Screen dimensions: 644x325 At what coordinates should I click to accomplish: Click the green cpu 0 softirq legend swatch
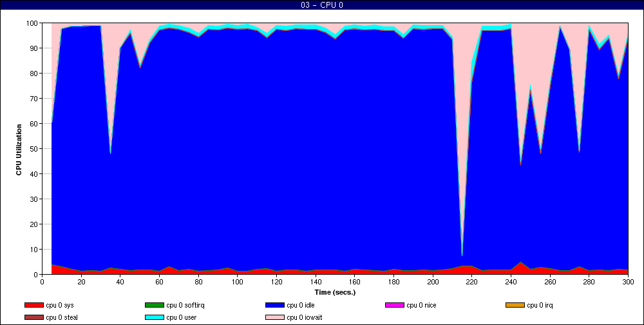click(x=154, y=305)
